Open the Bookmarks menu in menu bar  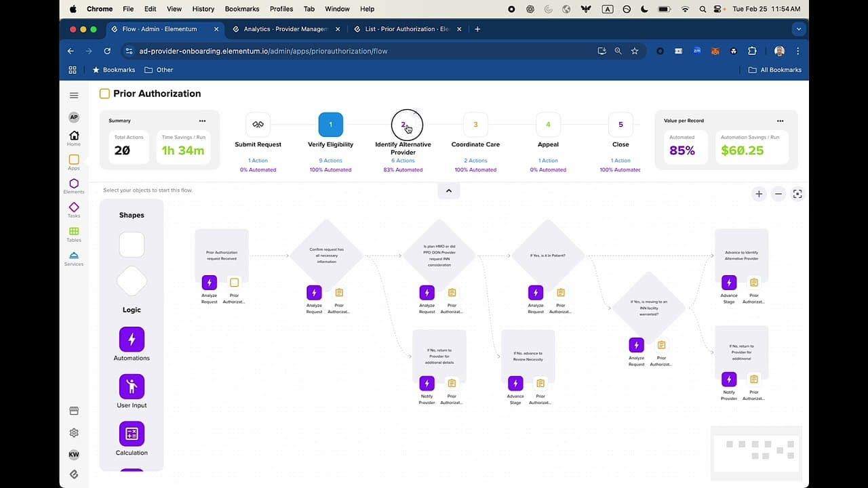pos(242,9)
